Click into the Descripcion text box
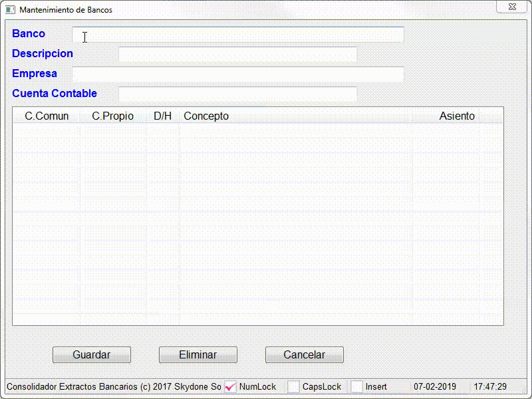532x399 pixels. tap(238, 55)
